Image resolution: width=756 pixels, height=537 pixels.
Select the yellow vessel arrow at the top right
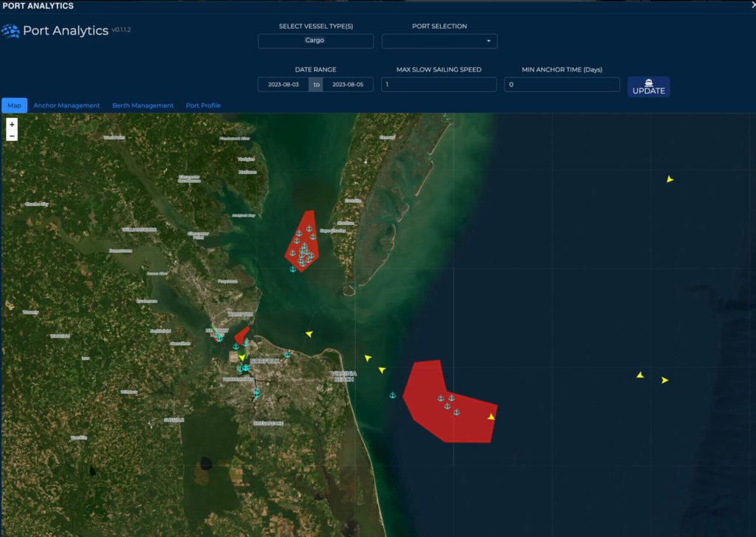(670, 179)
